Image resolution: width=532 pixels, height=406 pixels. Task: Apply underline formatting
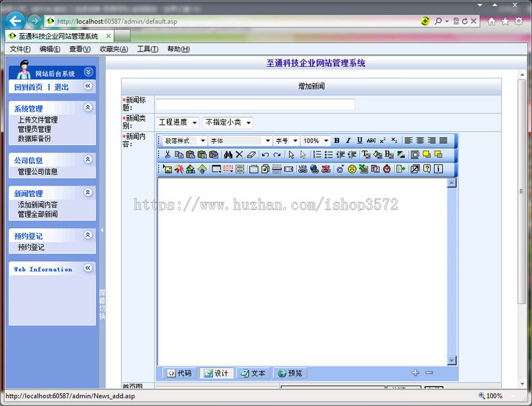point(359,140)
